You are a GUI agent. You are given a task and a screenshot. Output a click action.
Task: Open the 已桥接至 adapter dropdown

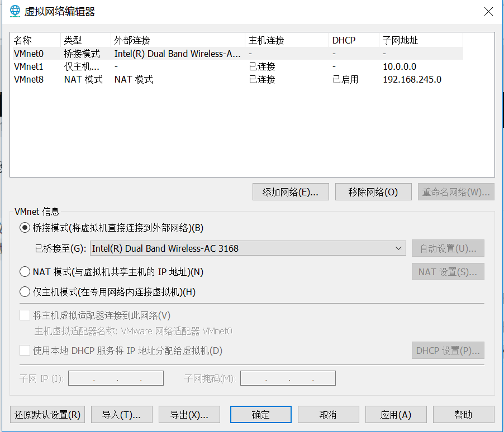click(248, 248)
